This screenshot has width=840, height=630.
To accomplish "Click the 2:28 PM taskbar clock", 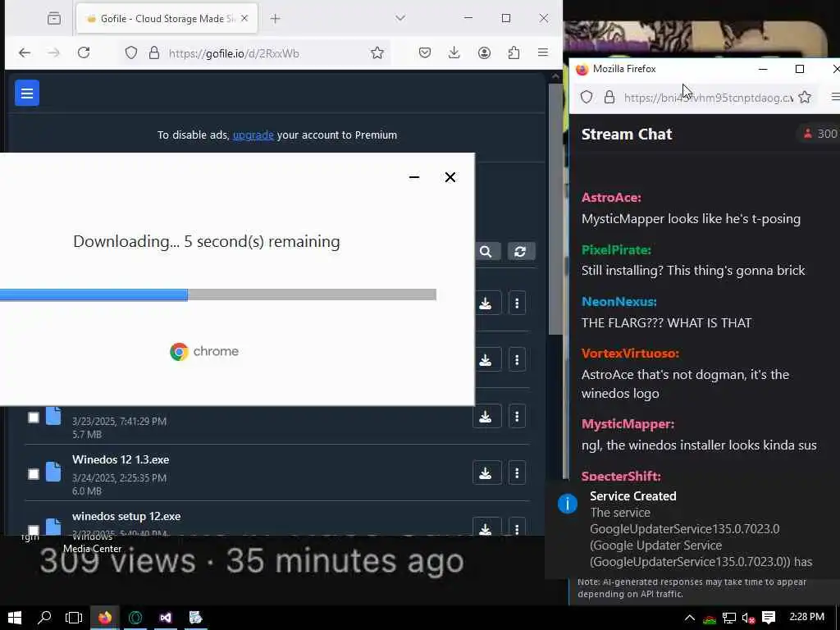I will point(807,617).
